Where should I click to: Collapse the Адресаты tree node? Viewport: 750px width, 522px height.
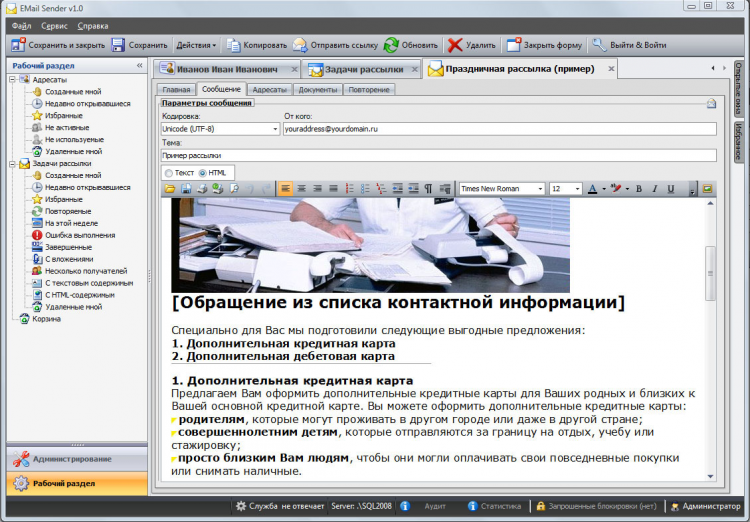point(12,80)
